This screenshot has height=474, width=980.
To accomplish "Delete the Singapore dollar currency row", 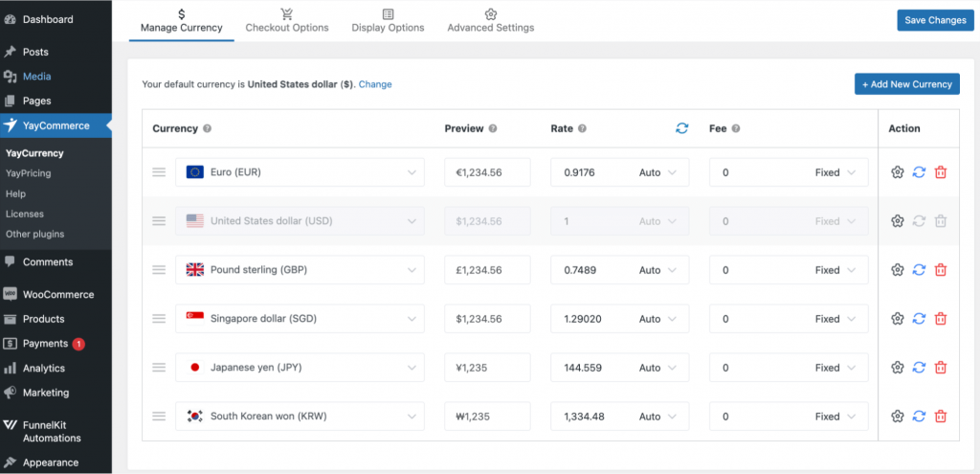I will point(940,319).
